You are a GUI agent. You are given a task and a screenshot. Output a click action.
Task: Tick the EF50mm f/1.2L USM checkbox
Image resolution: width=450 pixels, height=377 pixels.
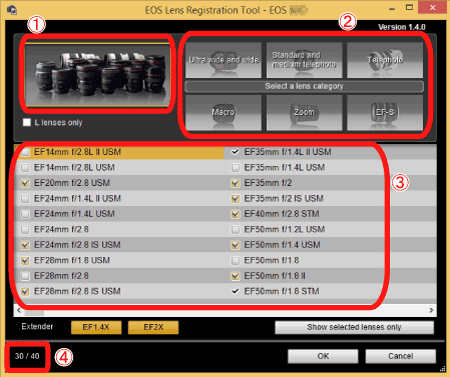(235, 230)
